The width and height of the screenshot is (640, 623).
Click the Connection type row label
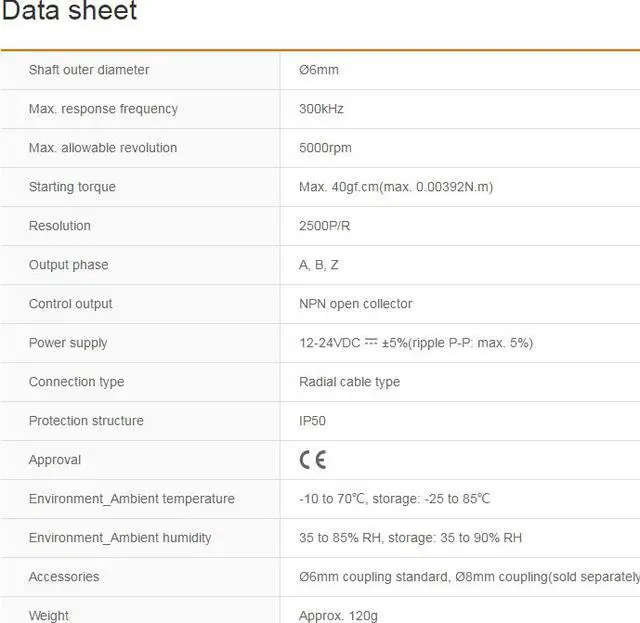tap(76, 382)
